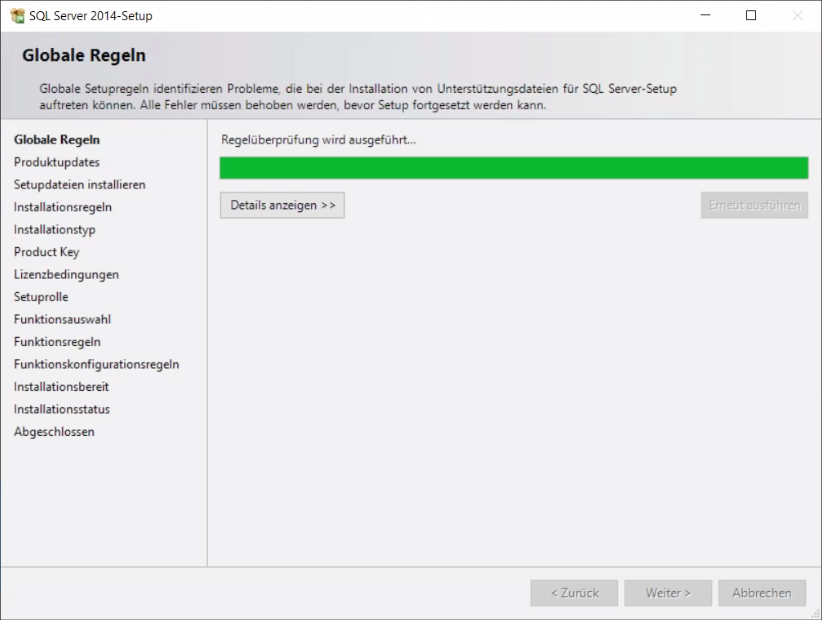
Task: Open the Product Key step
Action: [x=47, y=252]
